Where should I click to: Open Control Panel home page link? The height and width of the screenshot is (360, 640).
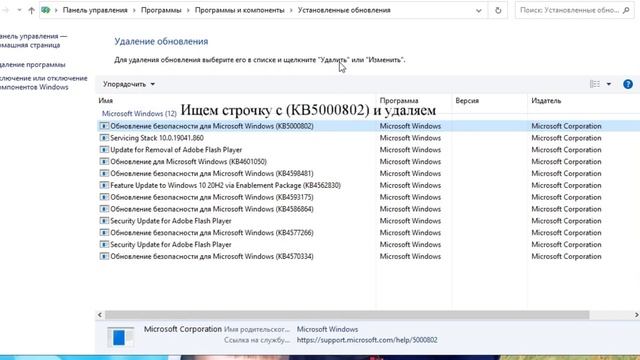(x=32, y=40)
